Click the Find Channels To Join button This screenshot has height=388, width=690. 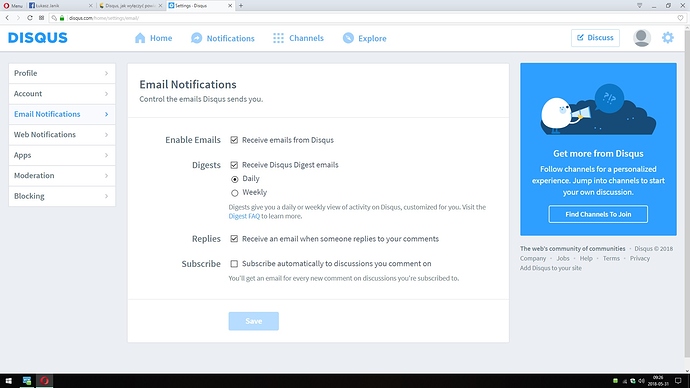click(x=598, y=214)
